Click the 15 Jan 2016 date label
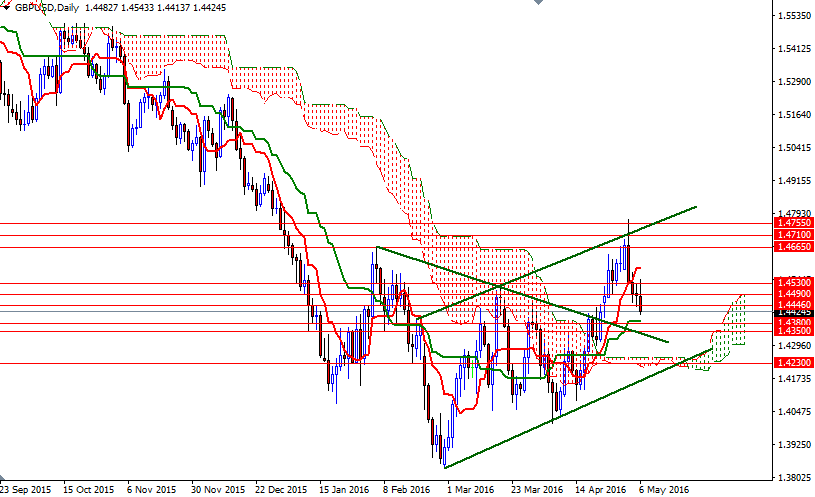 tap(343, 490)
